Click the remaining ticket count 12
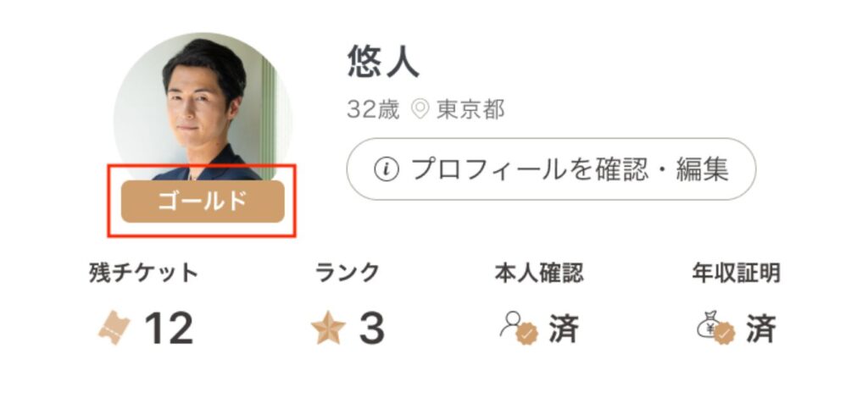 point(170,329)
